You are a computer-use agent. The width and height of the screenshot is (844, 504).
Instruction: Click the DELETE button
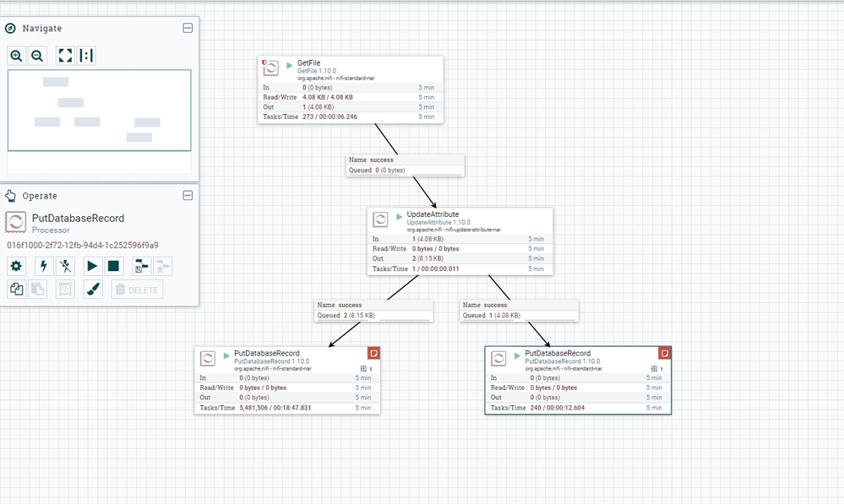point(137,290)
